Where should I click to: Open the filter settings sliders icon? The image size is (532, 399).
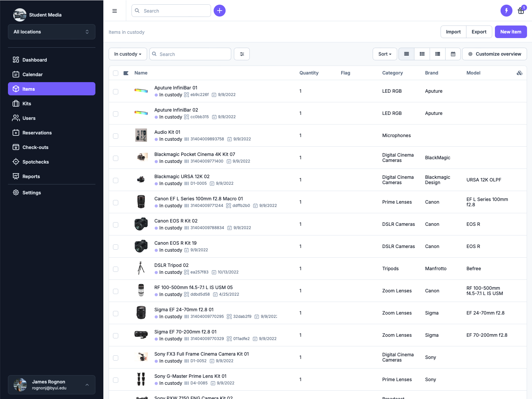[242, 54]
